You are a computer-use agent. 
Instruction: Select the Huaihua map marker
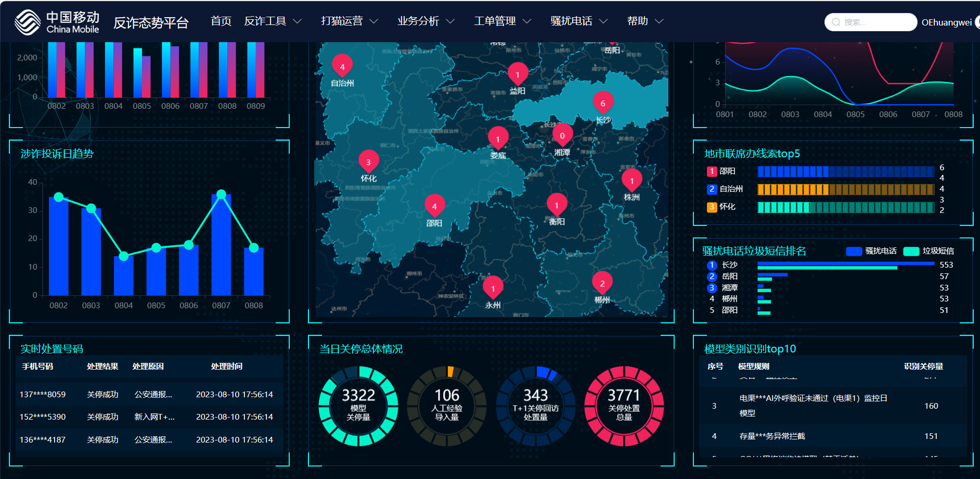(x=368, y=162)
